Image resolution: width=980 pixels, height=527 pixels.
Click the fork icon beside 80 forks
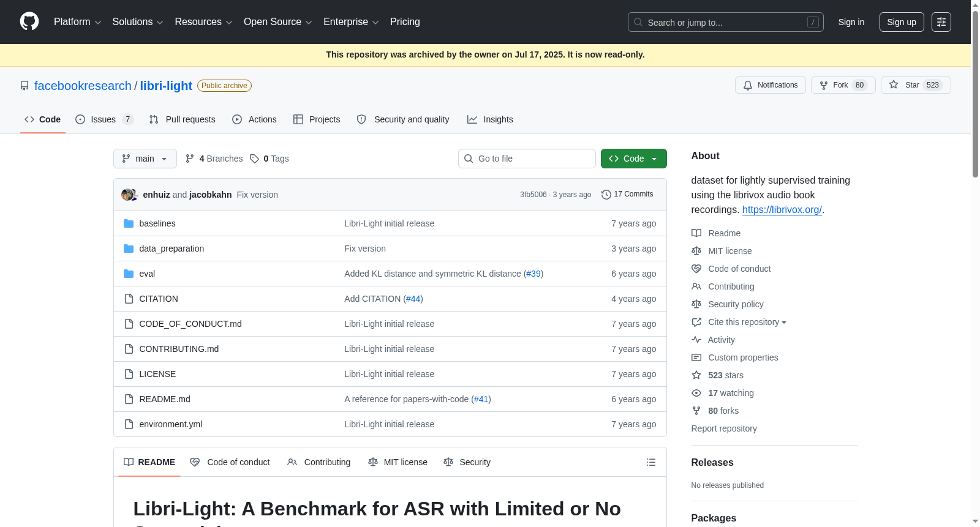pos(696,411)
